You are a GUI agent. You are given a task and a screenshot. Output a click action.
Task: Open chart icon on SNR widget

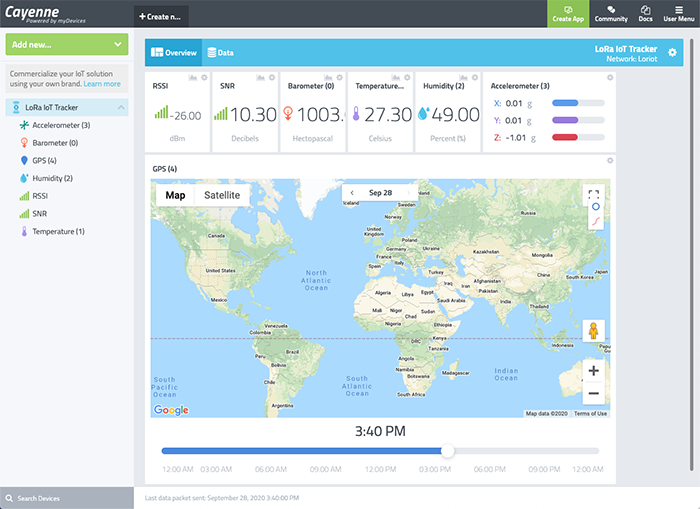260,78
